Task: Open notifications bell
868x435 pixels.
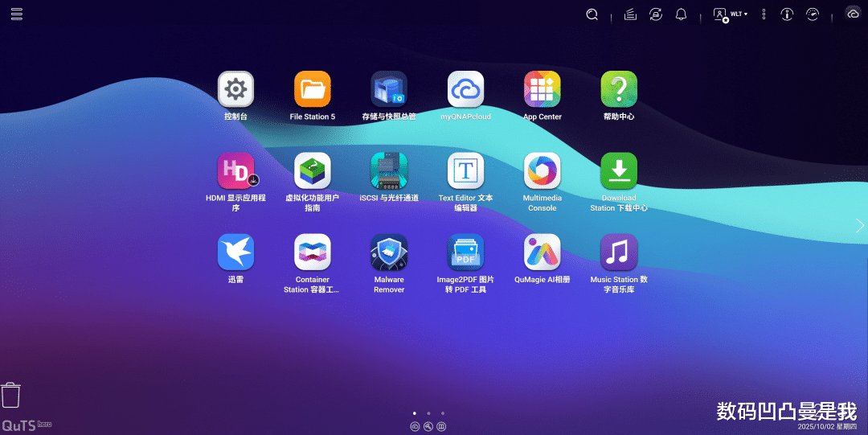Action: click(681, 14)
